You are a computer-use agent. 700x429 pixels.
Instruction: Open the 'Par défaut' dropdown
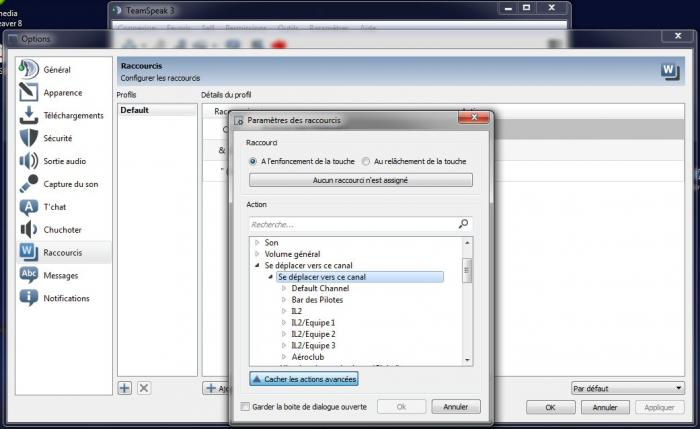[x=628, y=388]
